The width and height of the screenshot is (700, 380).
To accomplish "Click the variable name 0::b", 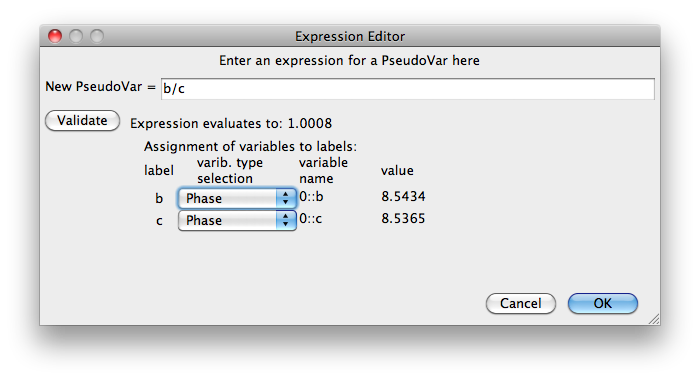I will [x=311, y=196].
